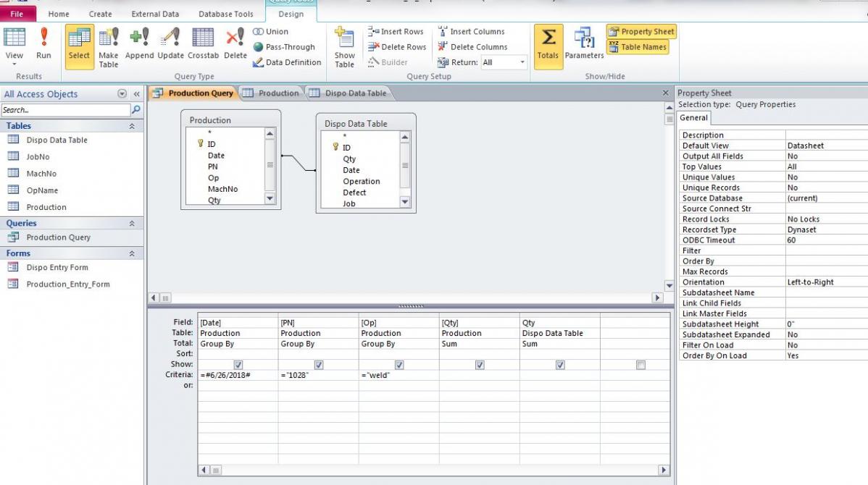The height and width of the screenshot is (485, 868).
Task: Uncheck Show box for Production Qty column
Action: pyautogui.click(x=480, y=365)
